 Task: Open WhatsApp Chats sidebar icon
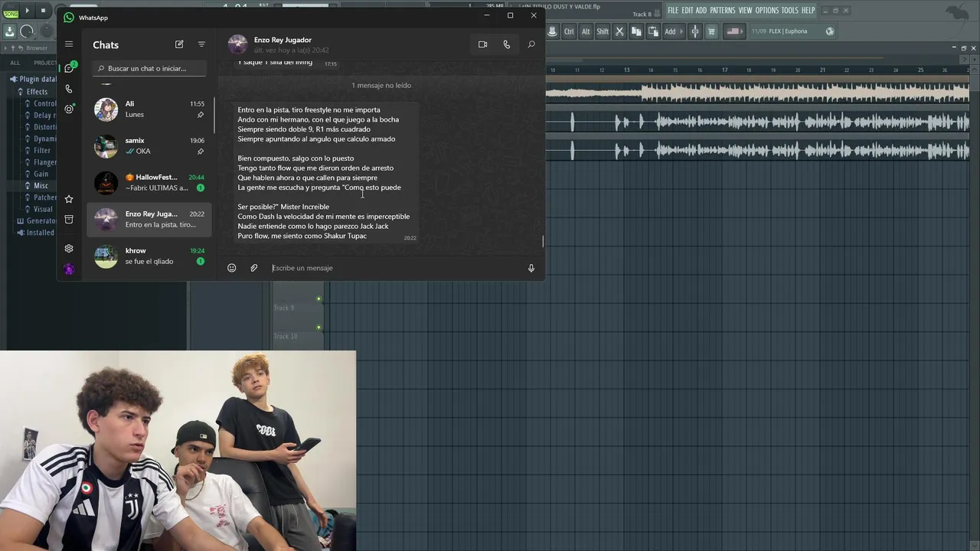[69, 68]
